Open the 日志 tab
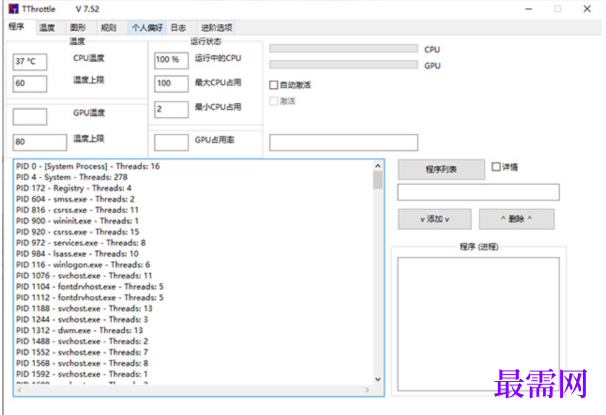The height and width of the screenshot is (415, 606). point(178,27)
